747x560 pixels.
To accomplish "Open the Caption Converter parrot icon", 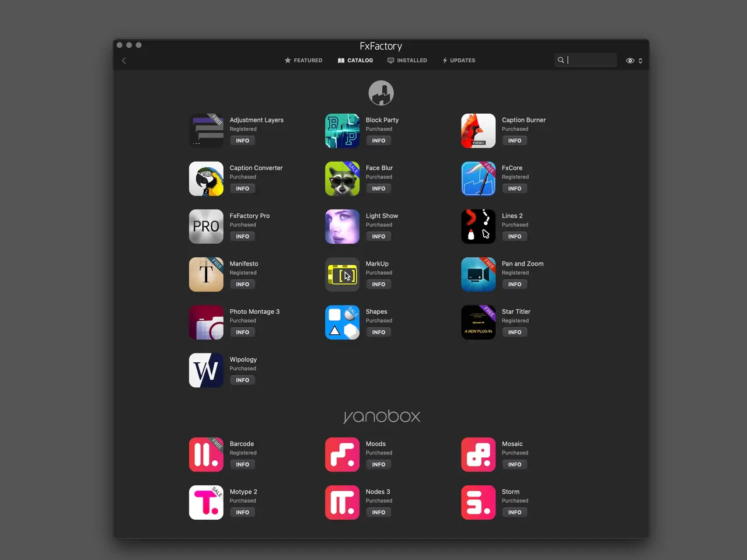I will [206, 178].
